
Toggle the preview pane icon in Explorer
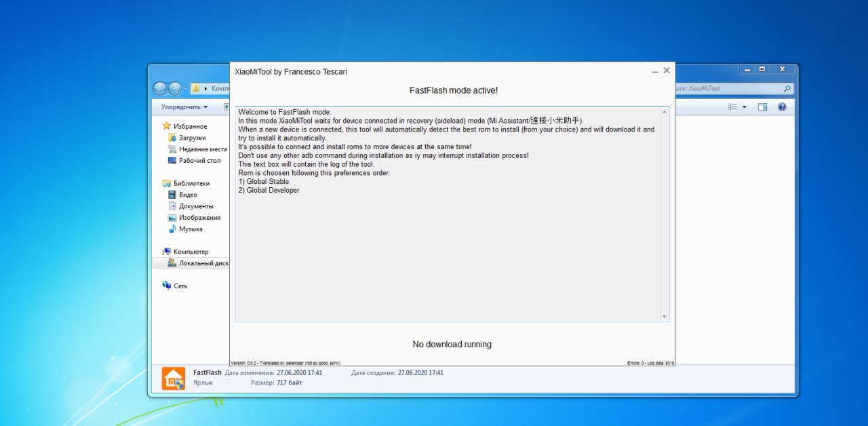click(762, 107)
